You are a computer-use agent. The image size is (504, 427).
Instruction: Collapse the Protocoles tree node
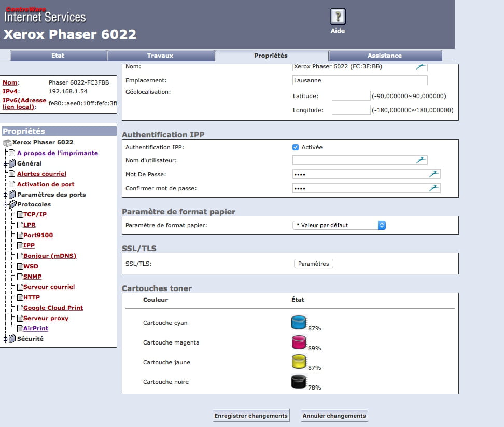coord(5,204)
